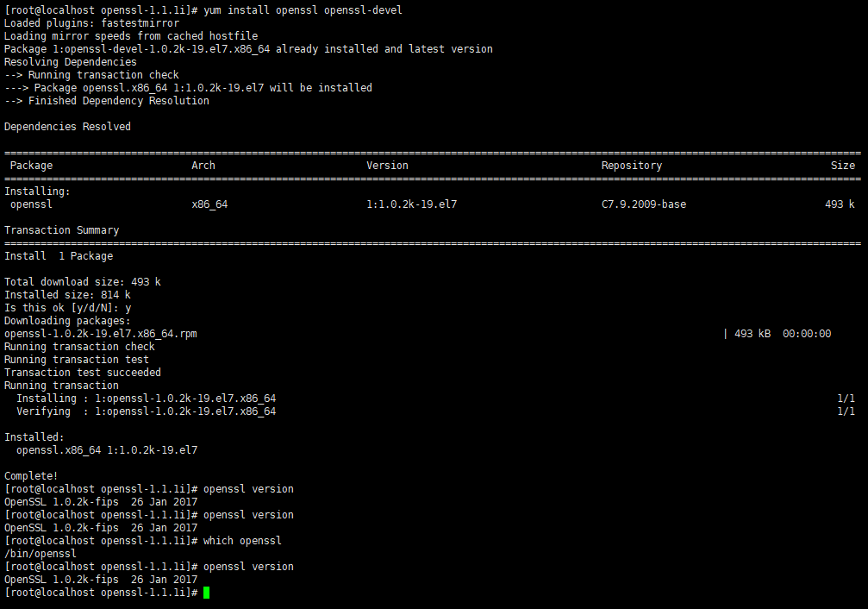
Task: Click 'Package openssl.x86_64 will be installed' line
Action: coord(188,87)
